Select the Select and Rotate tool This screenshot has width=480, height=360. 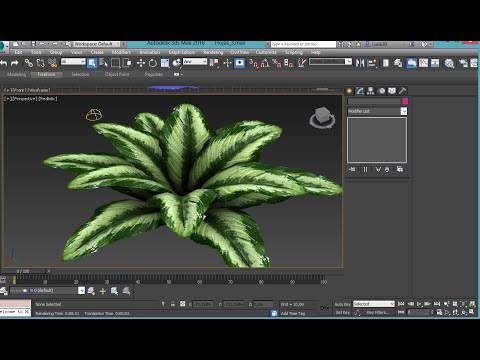coord(153,63)
